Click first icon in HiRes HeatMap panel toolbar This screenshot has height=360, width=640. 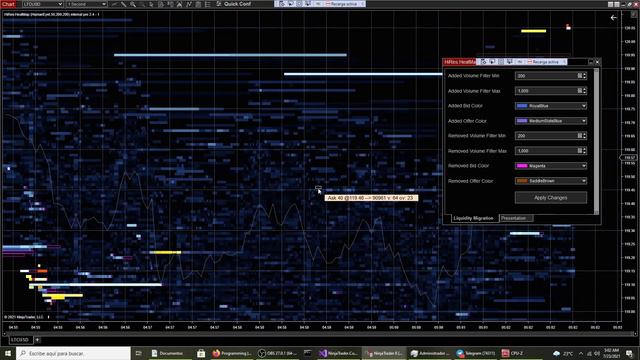click(483, 62)
